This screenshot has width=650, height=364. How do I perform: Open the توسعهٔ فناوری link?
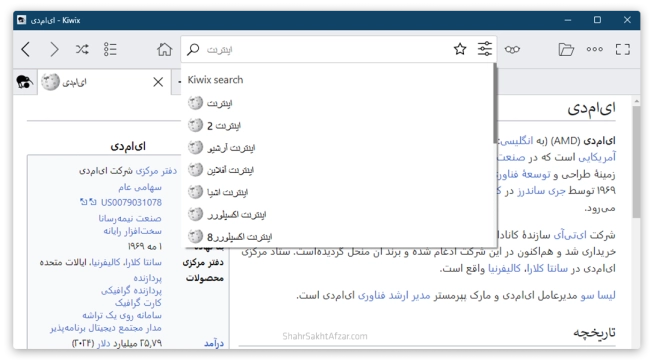coord(524,174)
